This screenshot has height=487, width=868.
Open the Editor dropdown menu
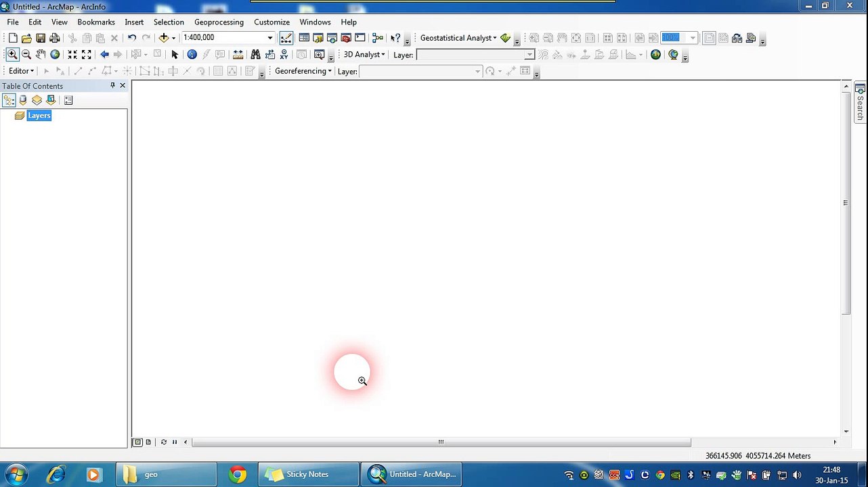21,71
